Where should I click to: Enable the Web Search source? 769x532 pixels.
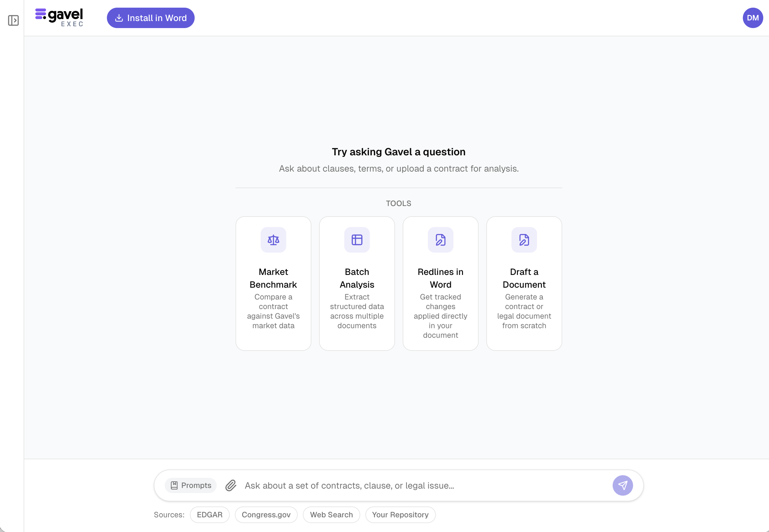coord(331,515)
